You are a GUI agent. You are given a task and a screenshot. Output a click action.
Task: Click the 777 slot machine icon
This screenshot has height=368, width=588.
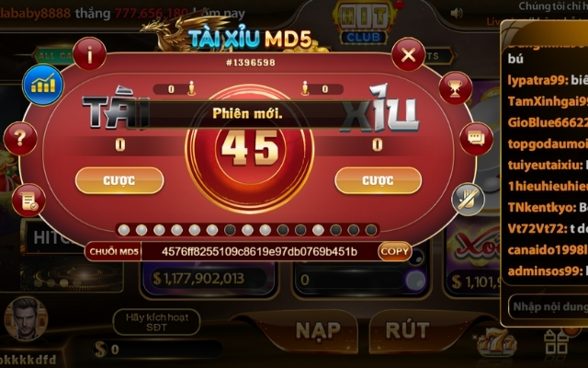pyautogui.click(x=496, y=342)
